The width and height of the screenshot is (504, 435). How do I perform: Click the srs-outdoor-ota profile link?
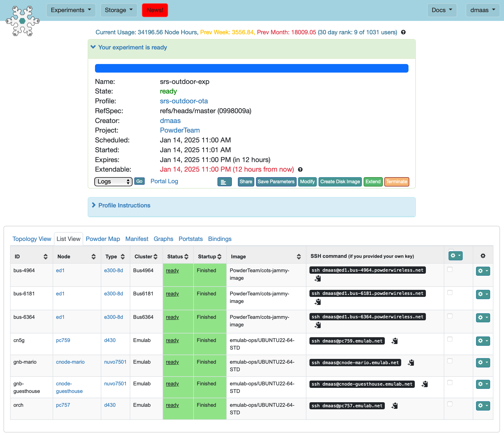[x=184, y=101]
